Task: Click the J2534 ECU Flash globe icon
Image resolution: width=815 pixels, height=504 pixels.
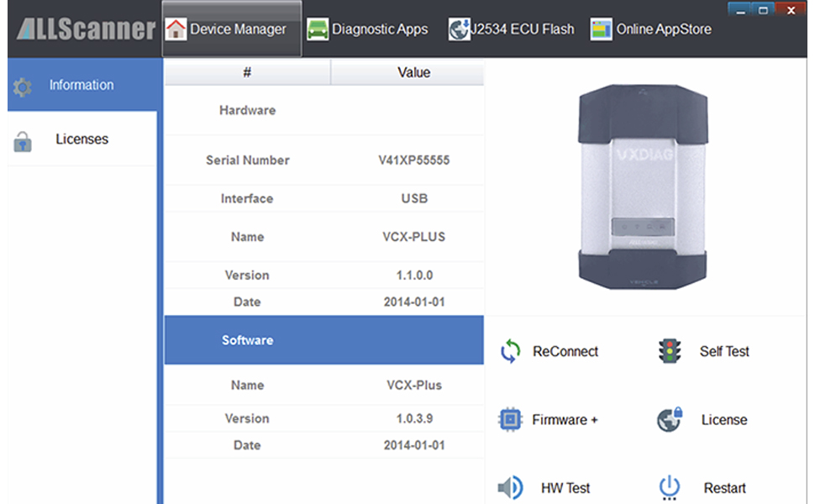Action: (x=459, y=29)
